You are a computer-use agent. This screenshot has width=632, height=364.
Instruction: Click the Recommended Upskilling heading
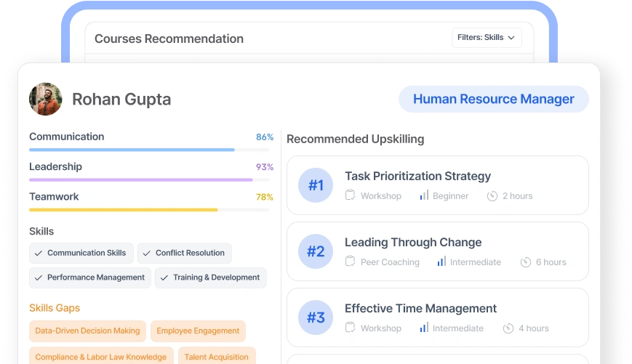point(356,139)
